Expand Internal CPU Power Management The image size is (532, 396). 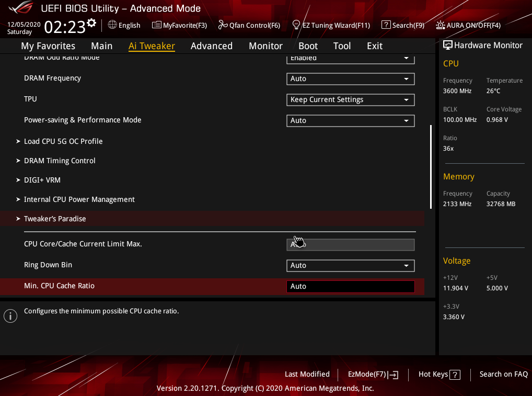(x=79, y=199)
